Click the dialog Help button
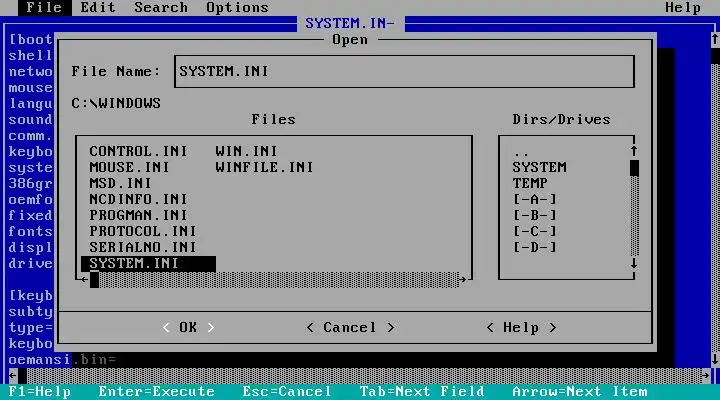Image resolution: width=720 pixels, height=400 pixels. [x=521, y=327]
